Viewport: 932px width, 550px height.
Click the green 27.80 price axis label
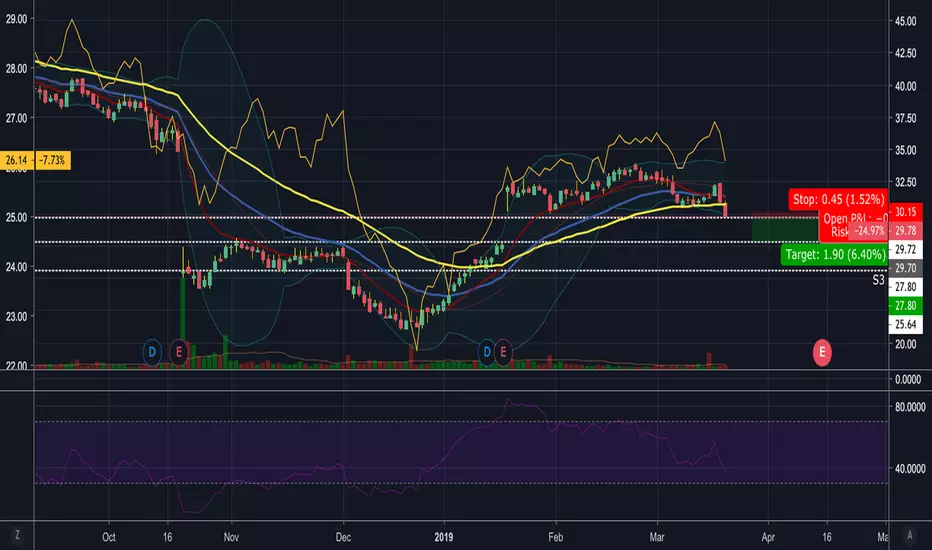point(905,306)
